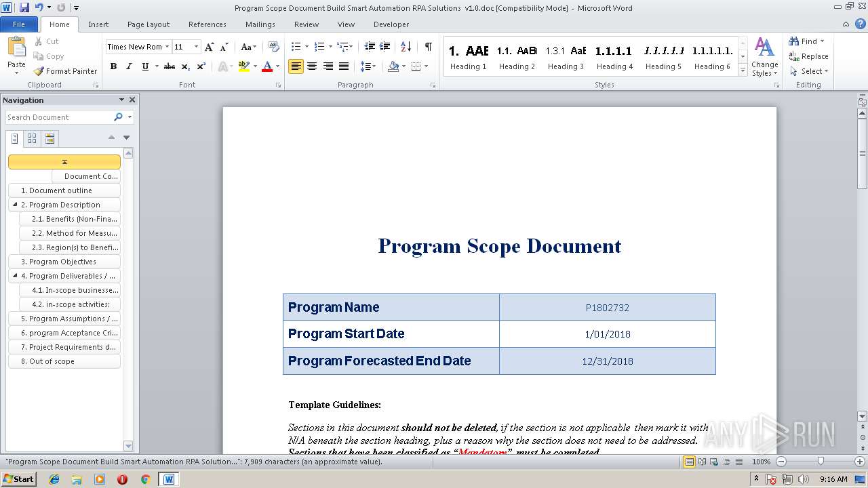Image resolution: width=868 pixels, height=488 pixels.
Task: Click the Find button
Action: [x=807, y=41]
